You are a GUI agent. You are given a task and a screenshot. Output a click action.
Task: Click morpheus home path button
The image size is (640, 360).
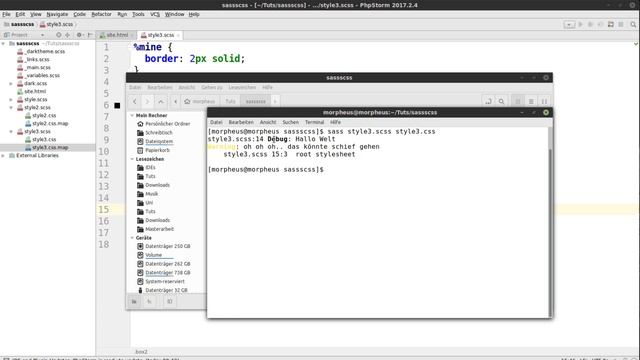click(200, 101)
